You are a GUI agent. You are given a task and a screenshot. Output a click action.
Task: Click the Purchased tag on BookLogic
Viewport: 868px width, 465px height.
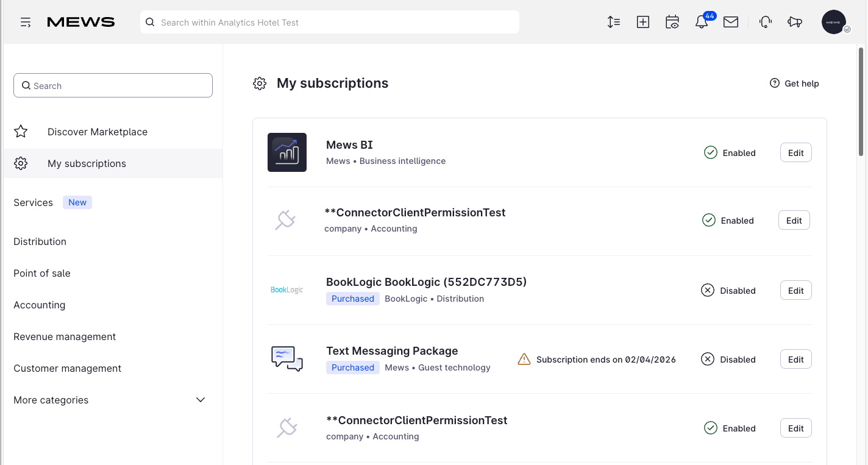click(x=353, y=299)
